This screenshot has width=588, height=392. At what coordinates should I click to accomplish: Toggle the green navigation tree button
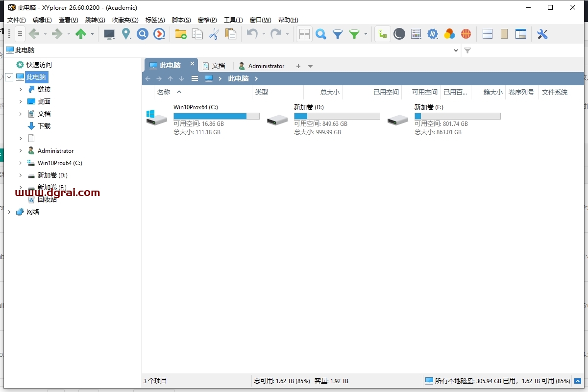(x=383, y=34)
